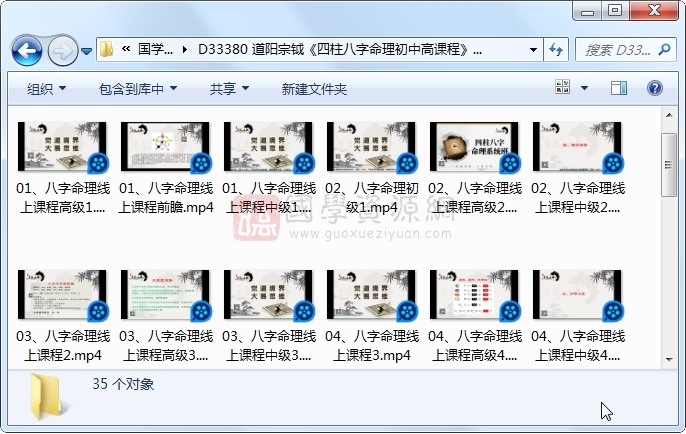Click file name 级1.mp4 text
This screenshot has width=686, height=434.
[372, 207]
